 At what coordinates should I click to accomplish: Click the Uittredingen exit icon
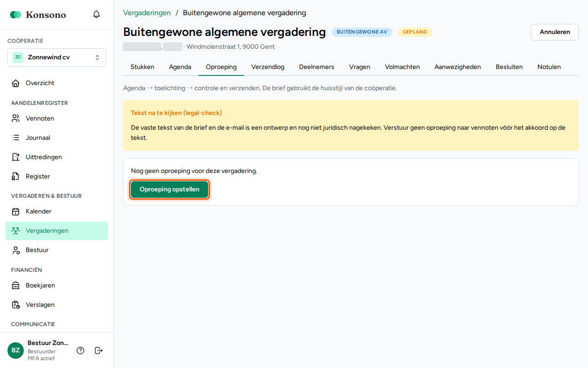(x=16, y=157)
